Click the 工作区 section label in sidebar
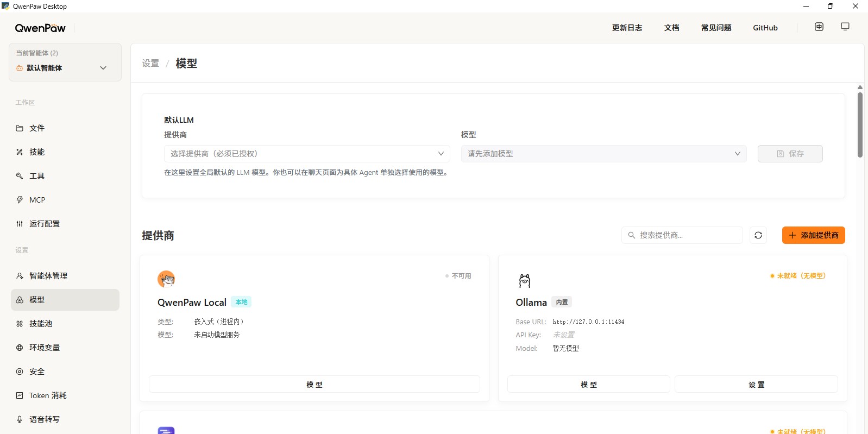The width and height of the screenshot is (868, 434). (x=25, y=103)
